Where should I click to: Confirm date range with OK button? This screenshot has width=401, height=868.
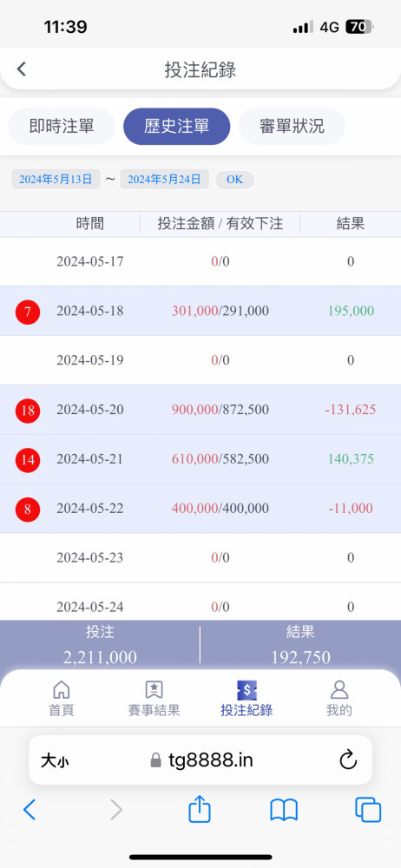(235, 180)
